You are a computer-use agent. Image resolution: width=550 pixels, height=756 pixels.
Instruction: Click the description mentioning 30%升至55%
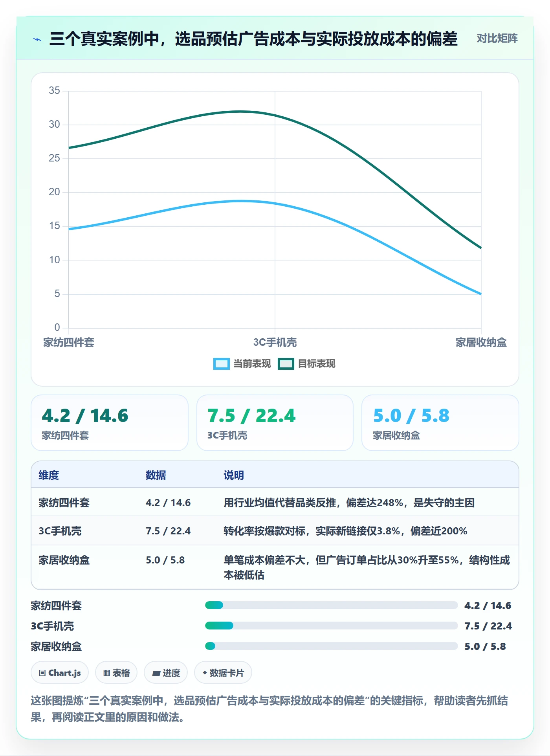point(367,567)
